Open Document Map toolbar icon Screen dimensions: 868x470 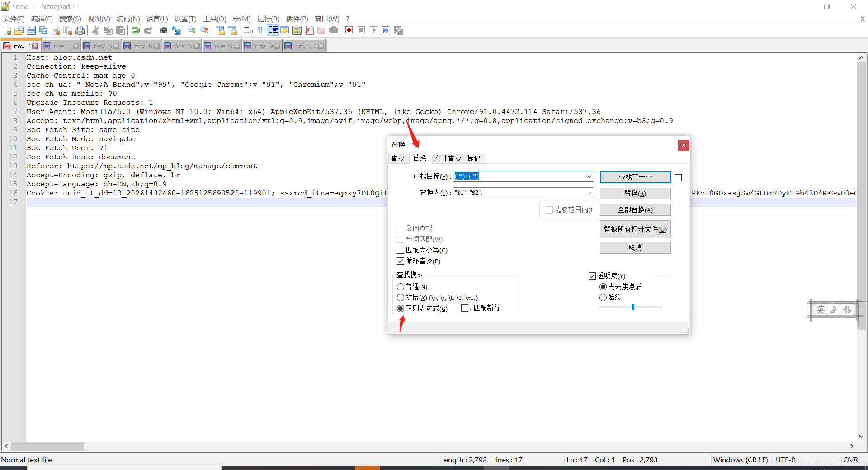297,30
